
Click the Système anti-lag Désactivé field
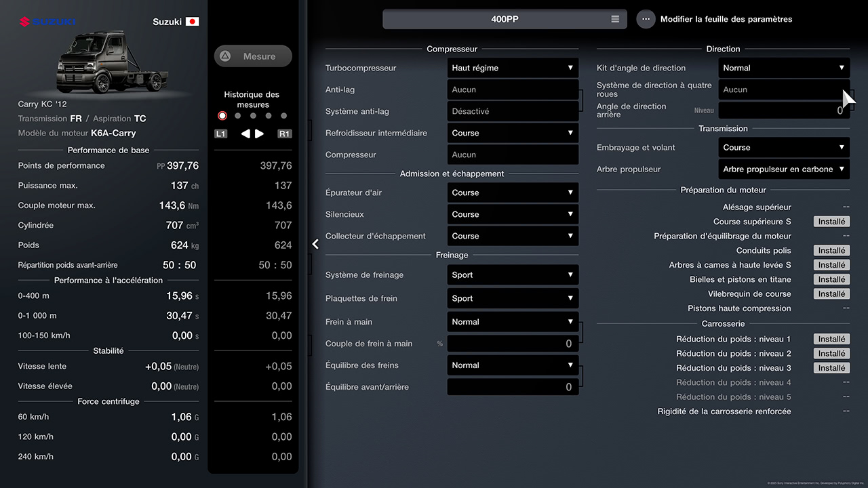click(x=513, y=111)
